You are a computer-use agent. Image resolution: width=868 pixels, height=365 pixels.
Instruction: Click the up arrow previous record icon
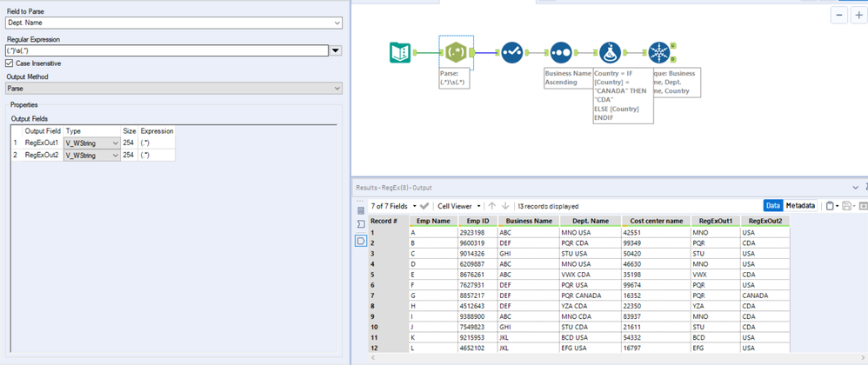point(491,206)
